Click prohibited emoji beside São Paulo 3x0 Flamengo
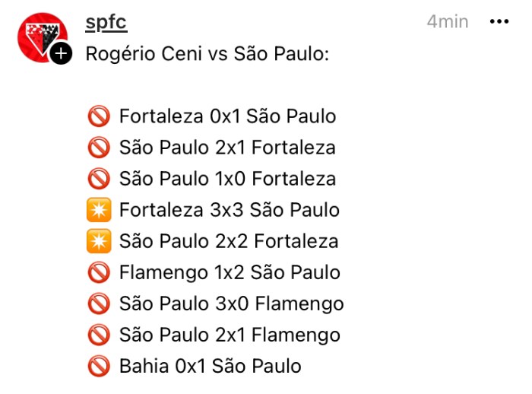Viewport: 532px width, 394px height. [99, 304]
